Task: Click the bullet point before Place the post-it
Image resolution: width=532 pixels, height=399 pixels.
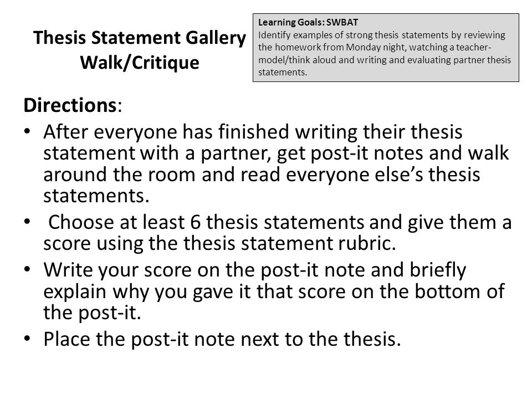Action: pyautogui.click(x=27, y=339)
